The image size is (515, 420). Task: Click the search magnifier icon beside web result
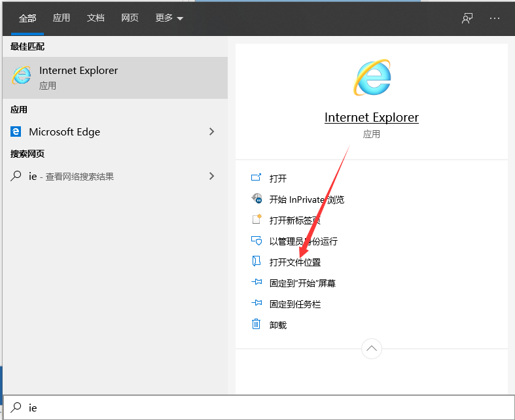click(16, 176)
